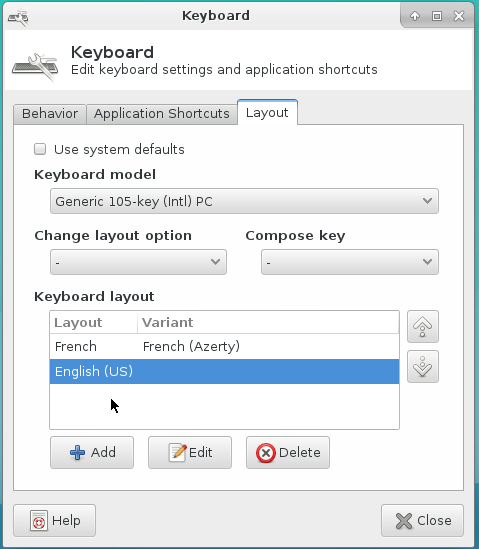Click the large keyboard wrench header icon

tap(35, 67)
